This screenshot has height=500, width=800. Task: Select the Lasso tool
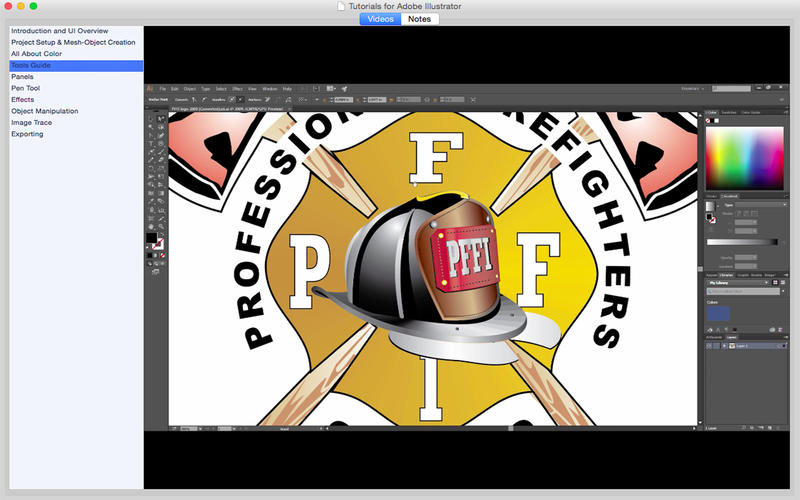(x=161, y=127)
